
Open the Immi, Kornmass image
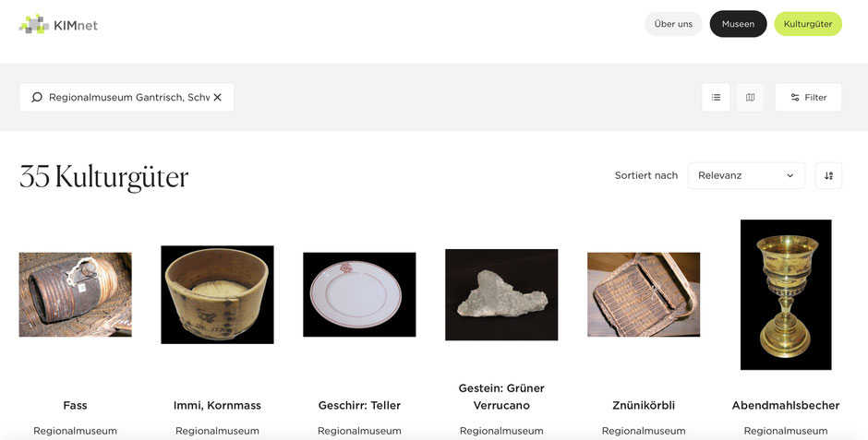pos(217,294)
